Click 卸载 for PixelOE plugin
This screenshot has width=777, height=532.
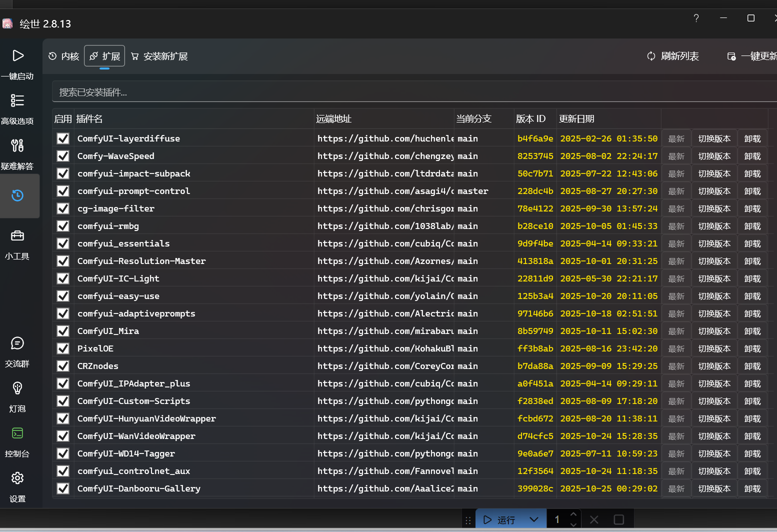[x=752, y=348]
